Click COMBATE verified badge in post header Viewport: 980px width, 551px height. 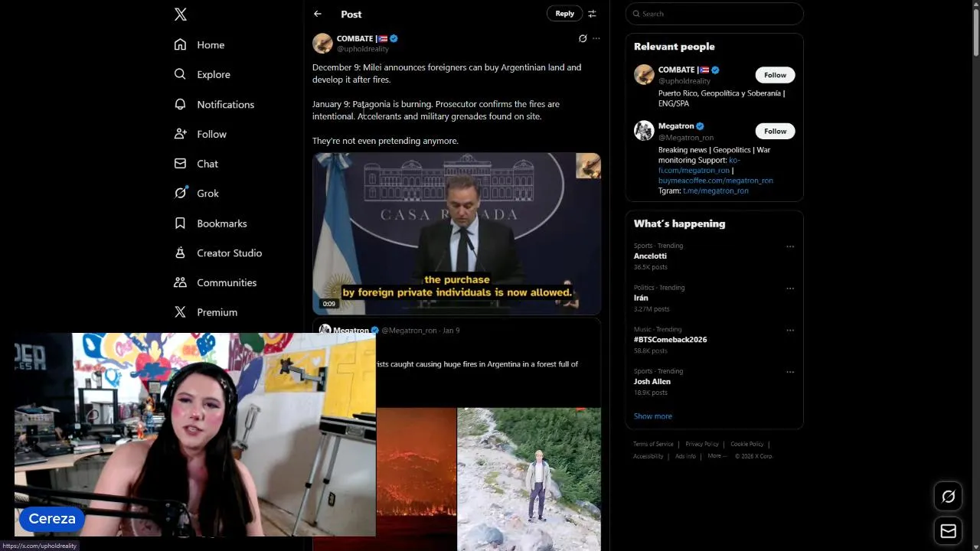394,38
